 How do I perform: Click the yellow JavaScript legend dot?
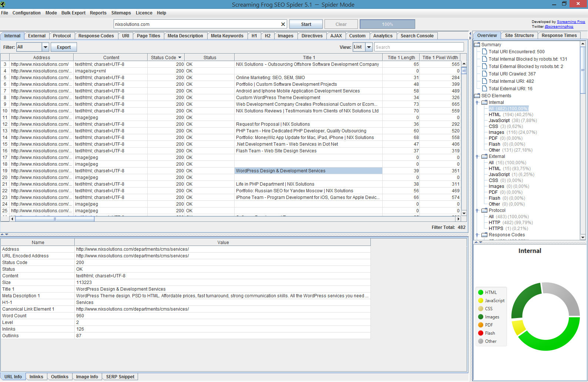tap(481, 301)
